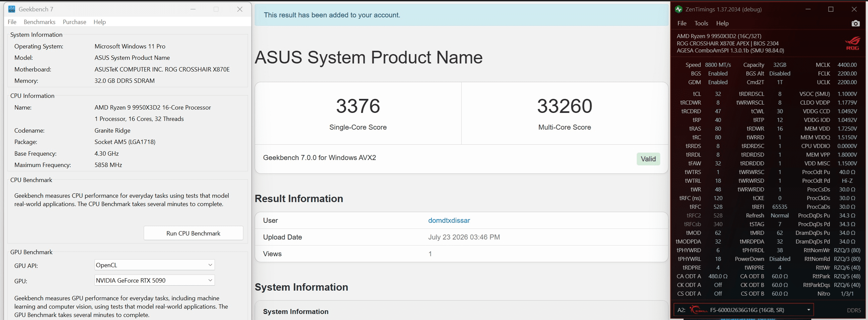Click the Nitro value 1/3/1
The width and height of the screenshot is (868, 320).
point(847,294)
